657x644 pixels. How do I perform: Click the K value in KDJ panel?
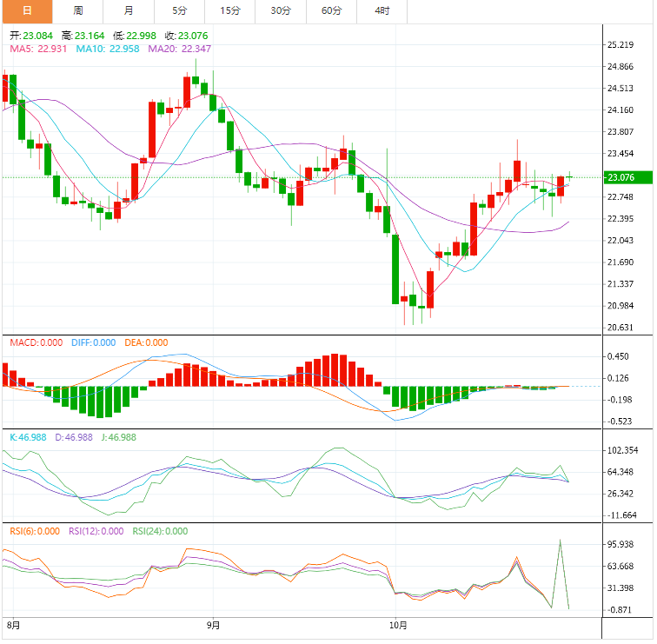click(29, 437)
